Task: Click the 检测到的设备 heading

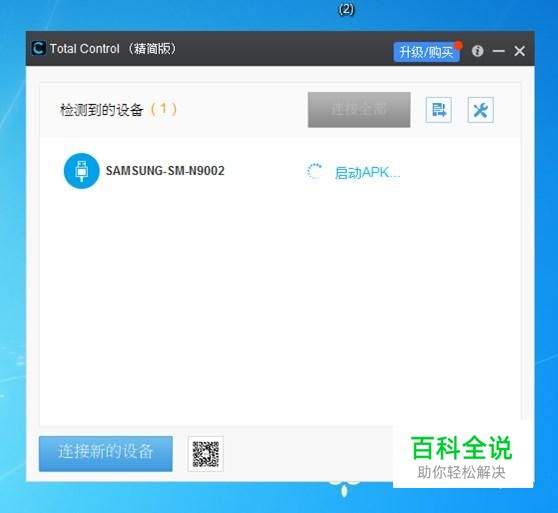Action: (101, 110)
